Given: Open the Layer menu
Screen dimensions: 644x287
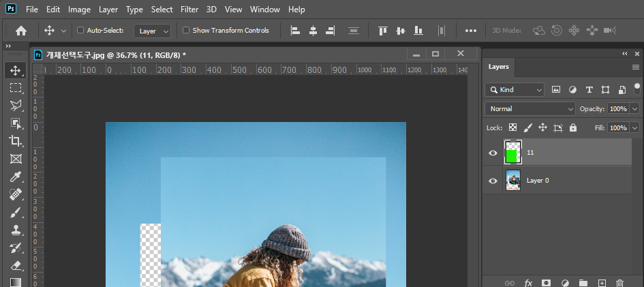Looking at the screenshot, I should (x=108, y=9).
